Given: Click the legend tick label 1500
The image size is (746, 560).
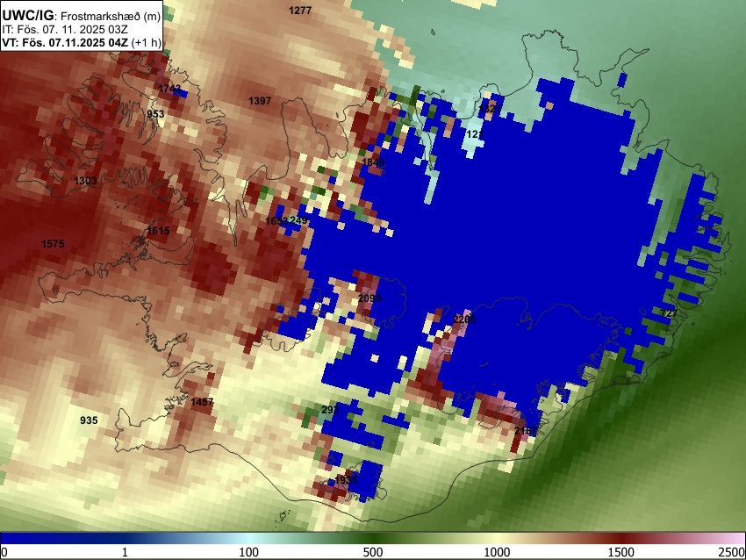Looking at the screenshot, I should (621, 552).
